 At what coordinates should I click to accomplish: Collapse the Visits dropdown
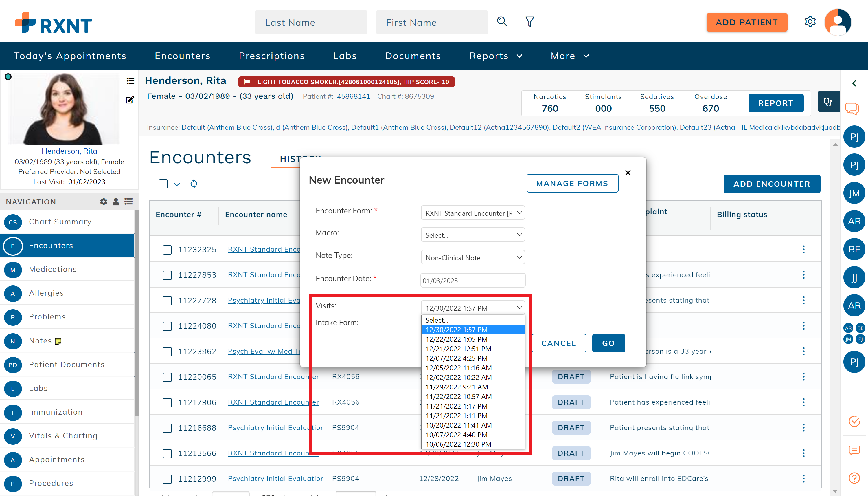tap(473, 308)
